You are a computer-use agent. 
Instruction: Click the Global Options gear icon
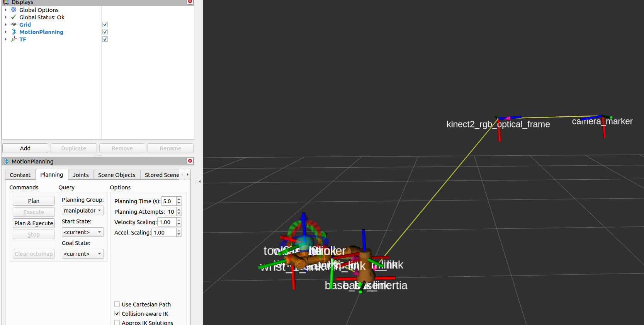pos(14,10)
